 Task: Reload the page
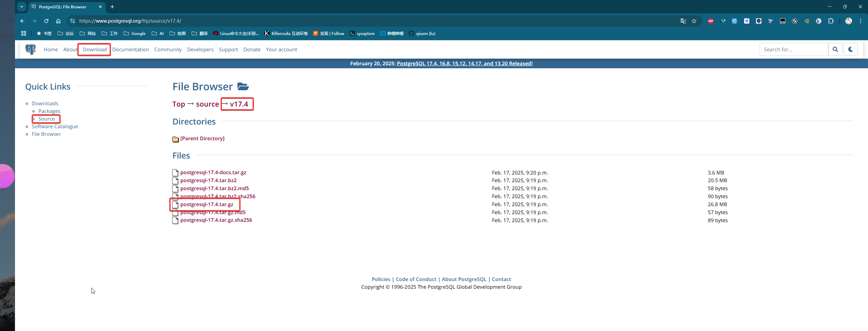46,21
